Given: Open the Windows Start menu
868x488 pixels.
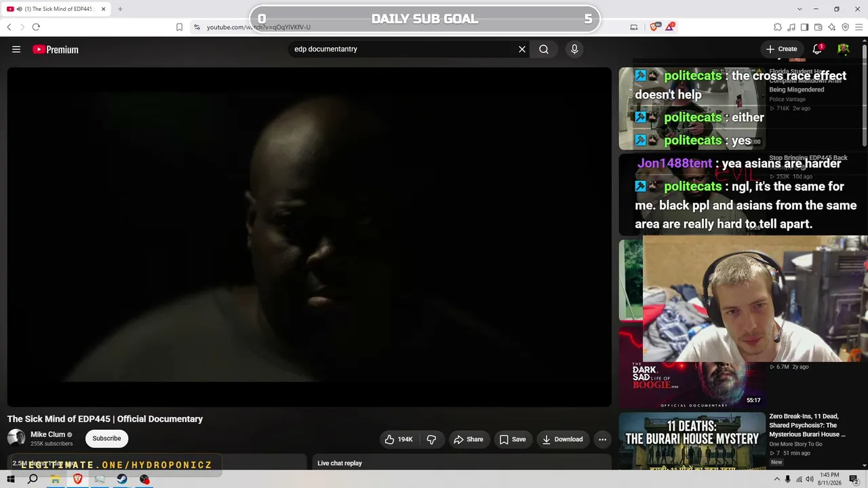Looking at the screenshot, I should click(11, 479).
